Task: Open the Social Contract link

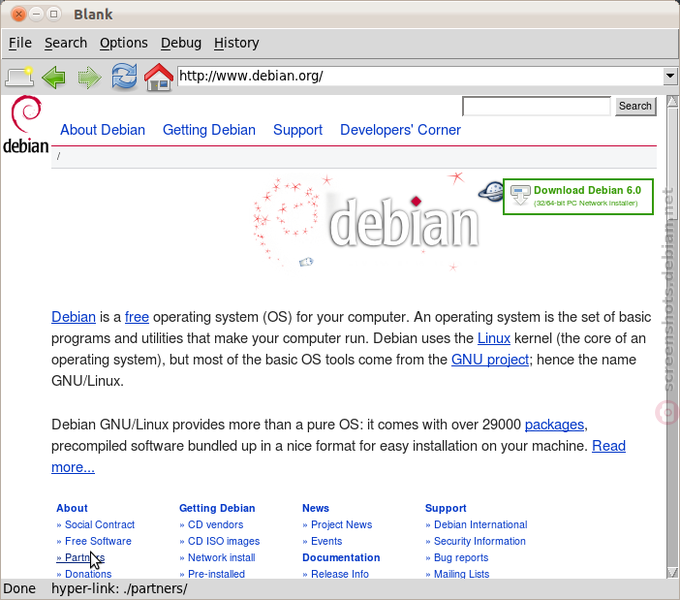Action: coord(100,525)
